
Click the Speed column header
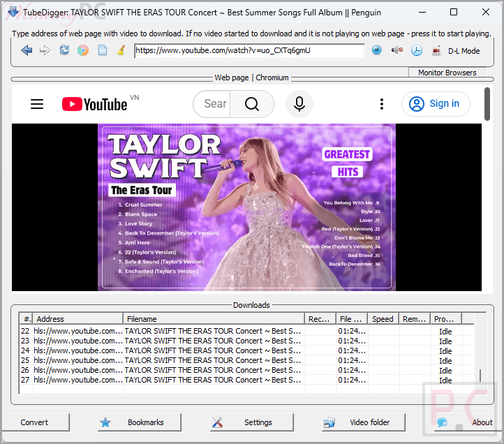(x=383, y=319)
